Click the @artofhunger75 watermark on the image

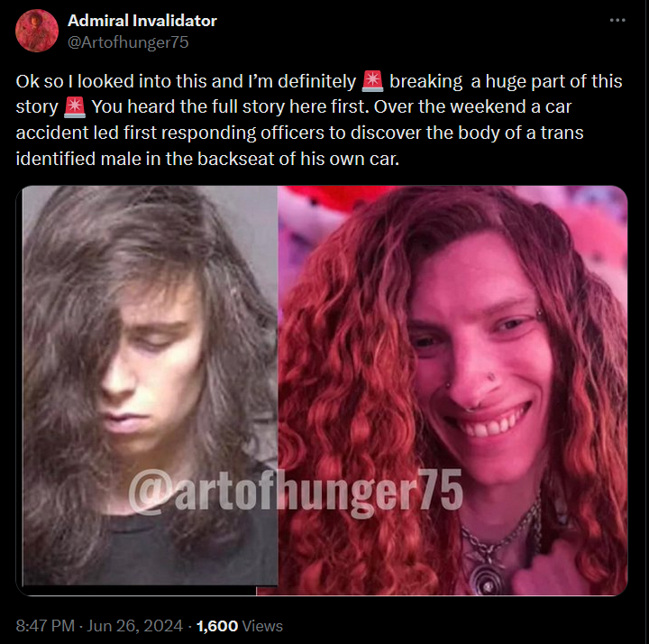pos(296,492)
